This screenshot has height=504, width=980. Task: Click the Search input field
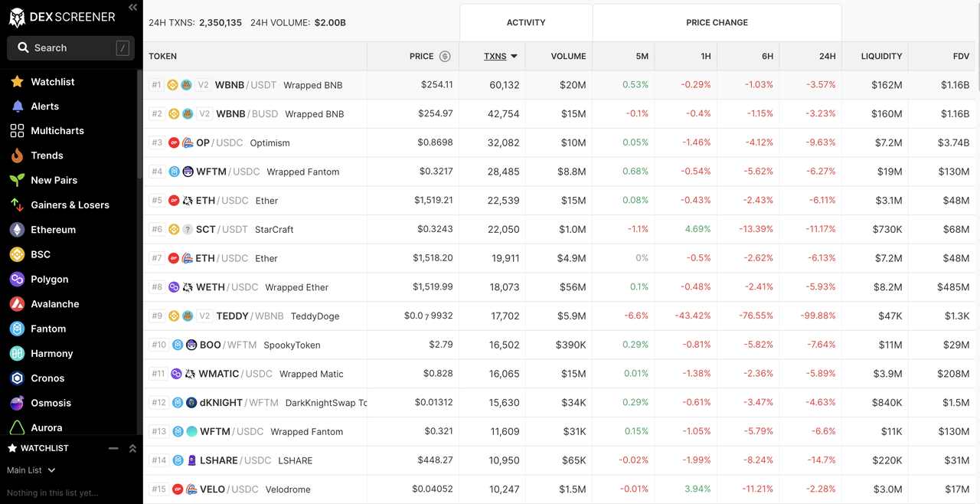(x=69, y=47)
